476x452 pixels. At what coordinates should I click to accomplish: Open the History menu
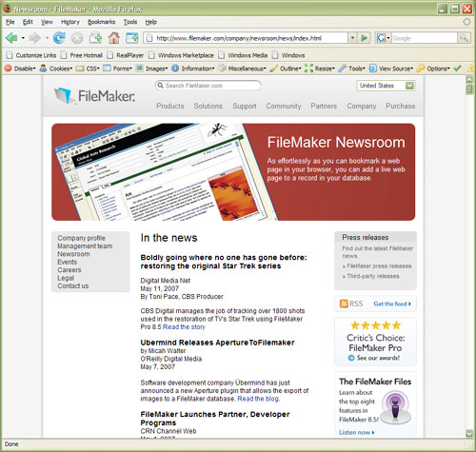tap(70, 22)
